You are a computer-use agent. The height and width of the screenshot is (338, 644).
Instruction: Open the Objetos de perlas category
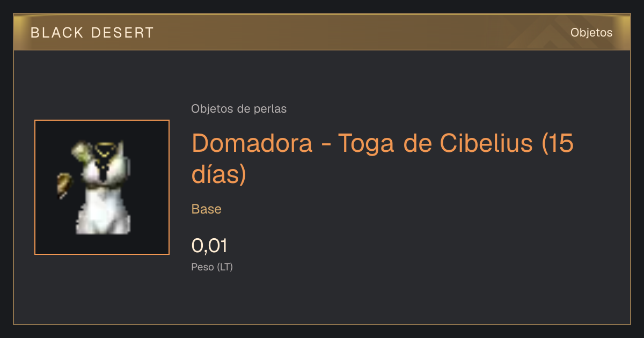pos(239,109)
